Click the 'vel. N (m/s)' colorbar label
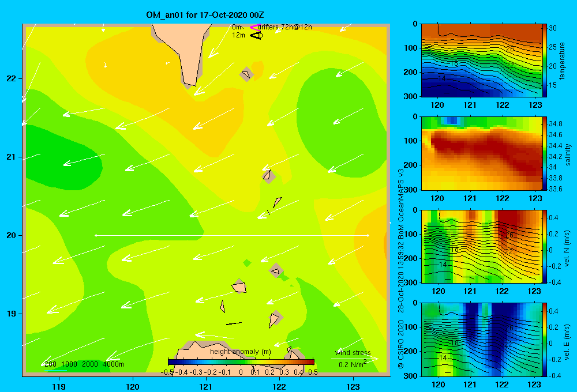Screen dimensions: 577x392 pos(567,248)
